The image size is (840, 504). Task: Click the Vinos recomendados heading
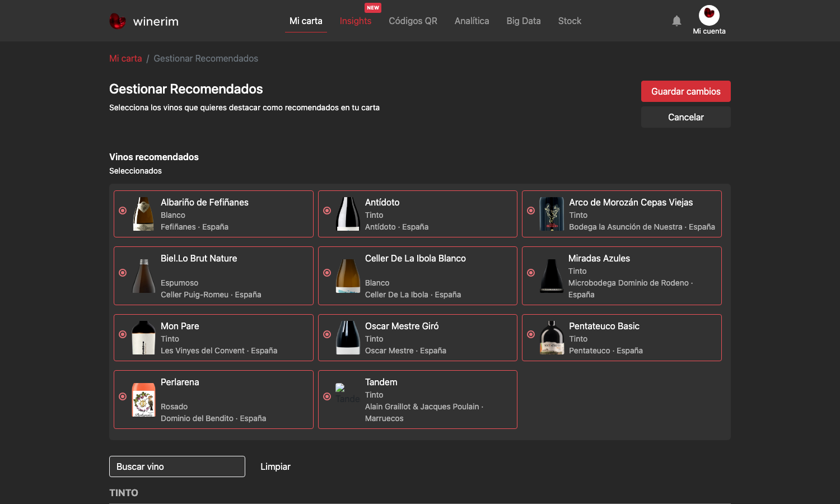pyautogui.click(x=154, y=157)
